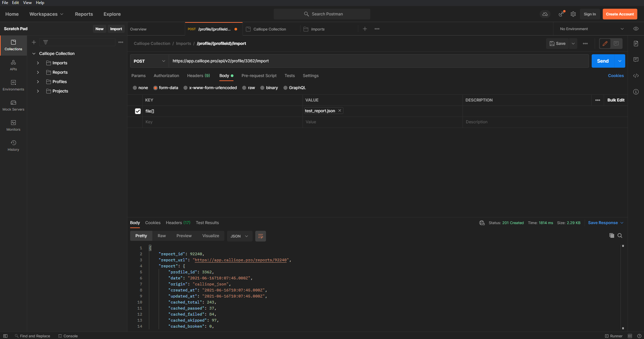
Task: Switch to the Pre-request Script tab
Action: pyautogui.click(x=259, y=76)
